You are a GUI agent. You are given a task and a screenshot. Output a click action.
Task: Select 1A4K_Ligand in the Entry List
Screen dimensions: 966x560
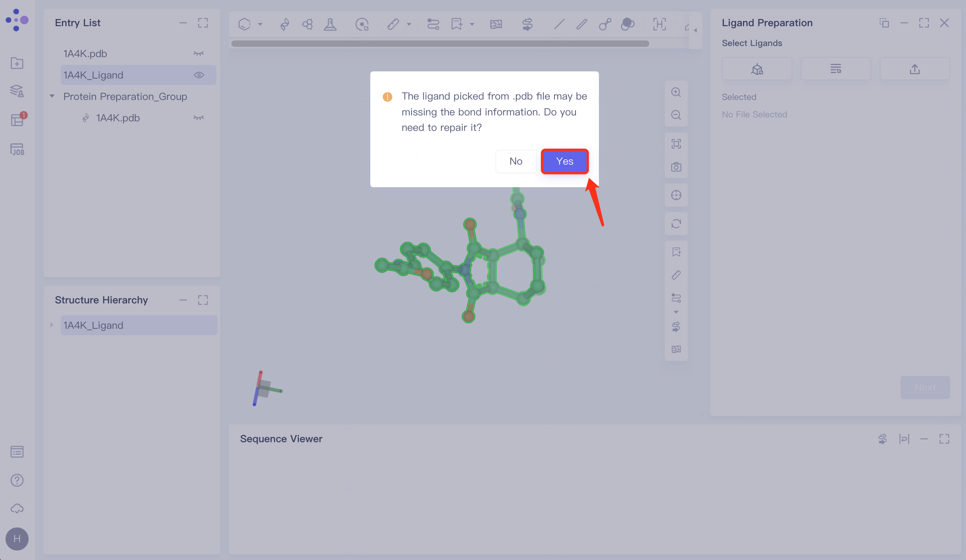click(x=119, y=75)
